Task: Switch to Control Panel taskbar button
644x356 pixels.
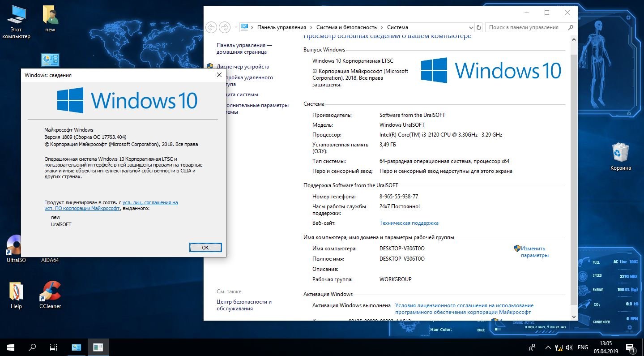Action: pos(77,347)
